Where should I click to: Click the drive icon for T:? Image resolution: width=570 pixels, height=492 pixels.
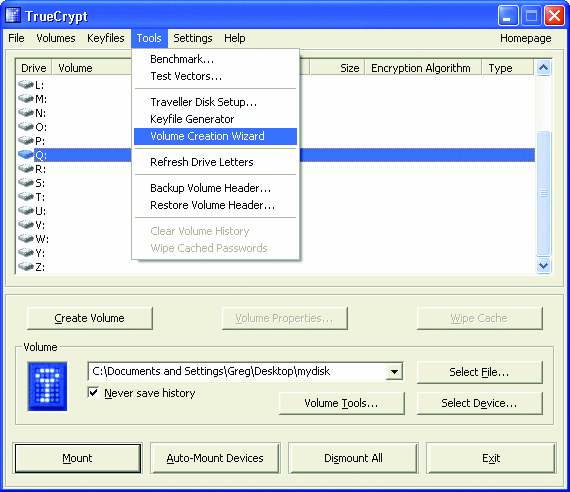26,197
